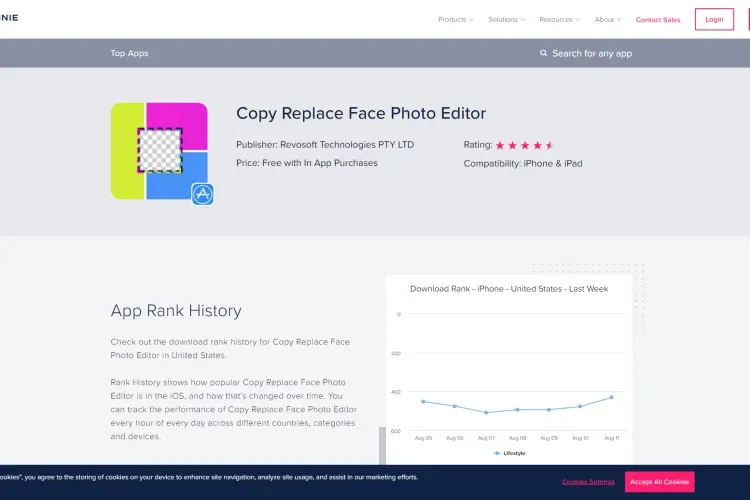Focus the Search for any app field
750x500 pixels.
pyautogui.click(x=592, y=54)
